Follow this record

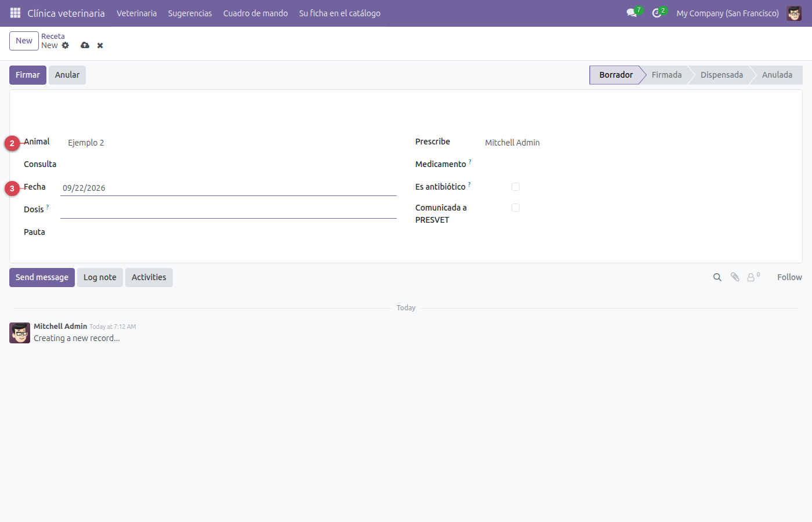[789, 277]
